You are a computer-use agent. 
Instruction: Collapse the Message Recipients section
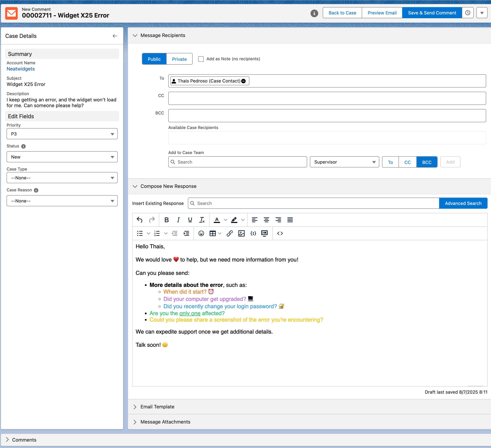(135, 35)
